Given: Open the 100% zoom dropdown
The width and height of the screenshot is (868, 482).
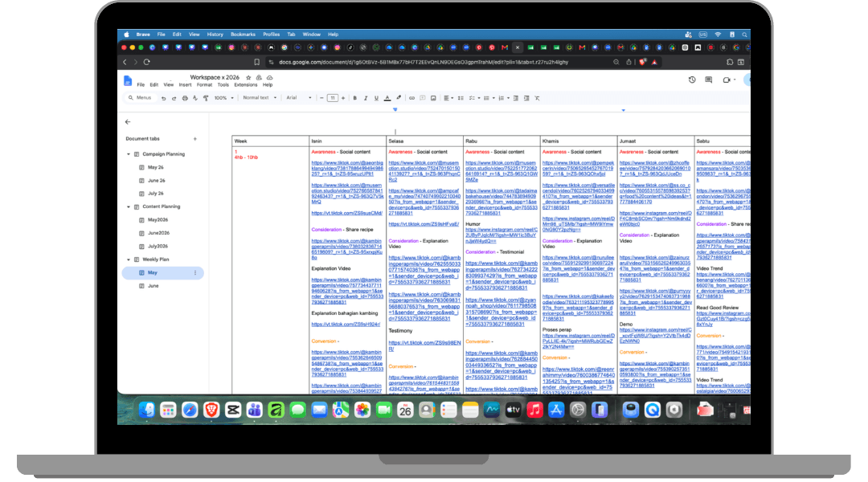Looking at the screenshot, I should click(x=223, y=98).
